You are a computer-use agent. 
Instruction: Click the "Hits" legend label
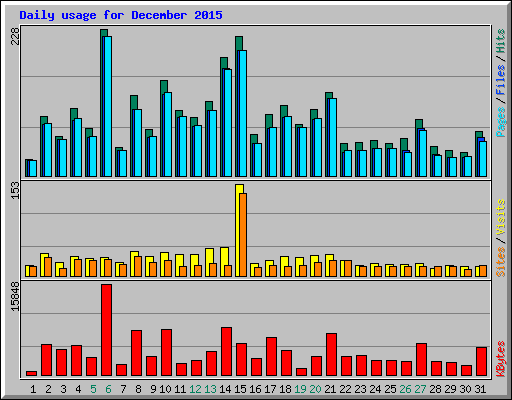pos(500,41)
